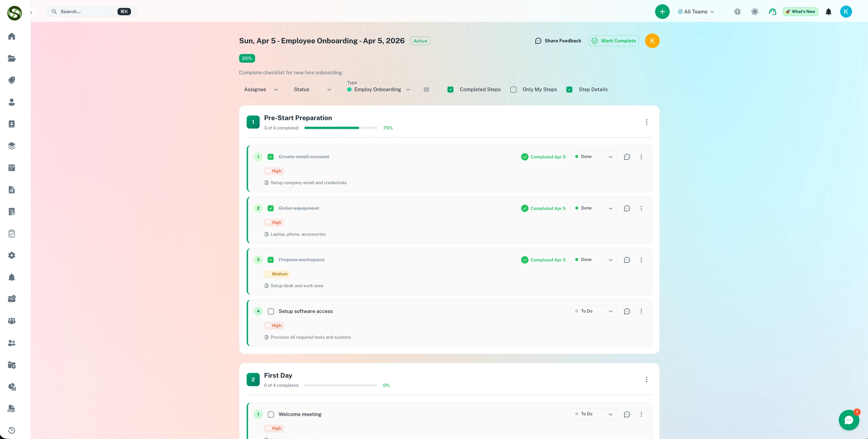Toggle the Step Details checkbox
The width and height of the screenshot is (868, 439).
tap(569, 89)
